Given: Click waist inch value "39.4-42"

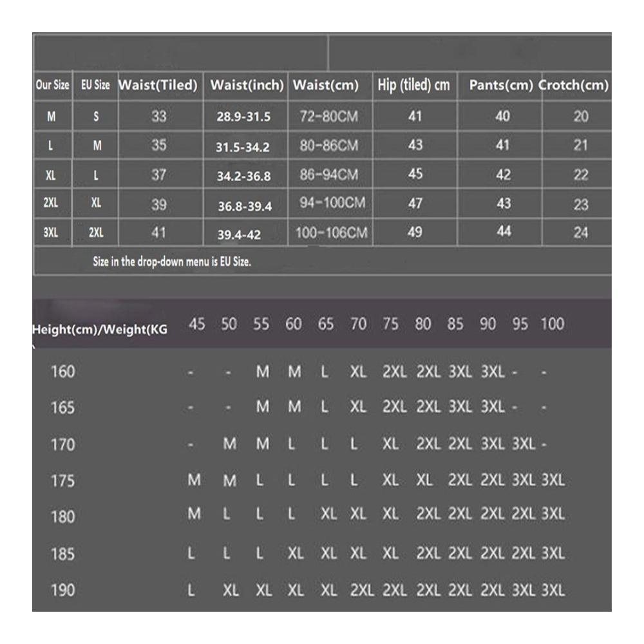Looking at the screenshot, I should coord(239,235).
